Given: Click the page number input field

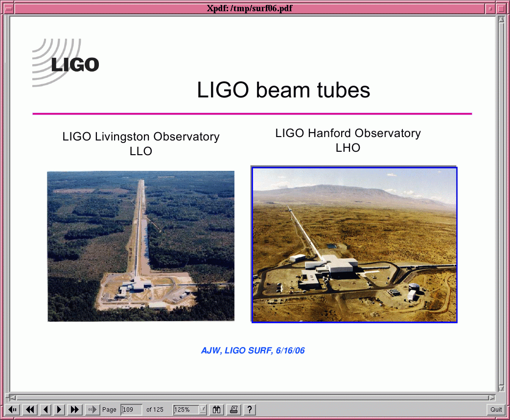Looking at the screenshot, I should (x=131, y=410).
